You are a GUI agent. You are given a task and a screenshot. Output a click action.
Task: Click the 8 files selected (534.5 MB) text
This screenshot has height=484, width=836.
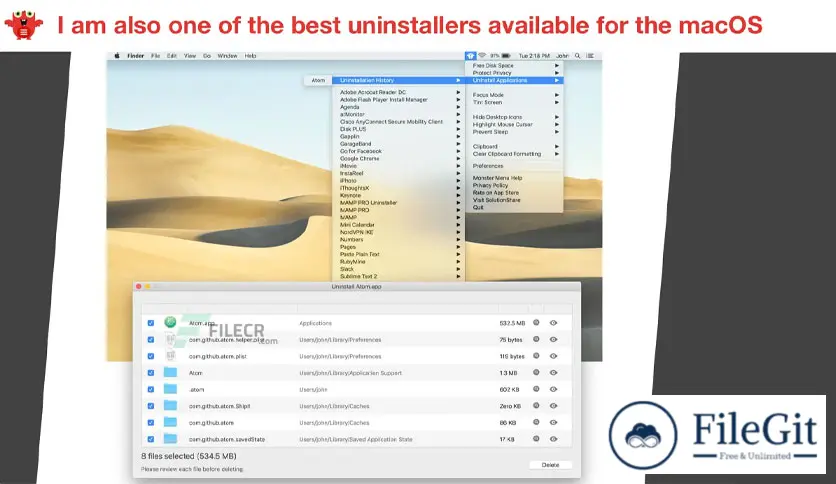[189, 456]
